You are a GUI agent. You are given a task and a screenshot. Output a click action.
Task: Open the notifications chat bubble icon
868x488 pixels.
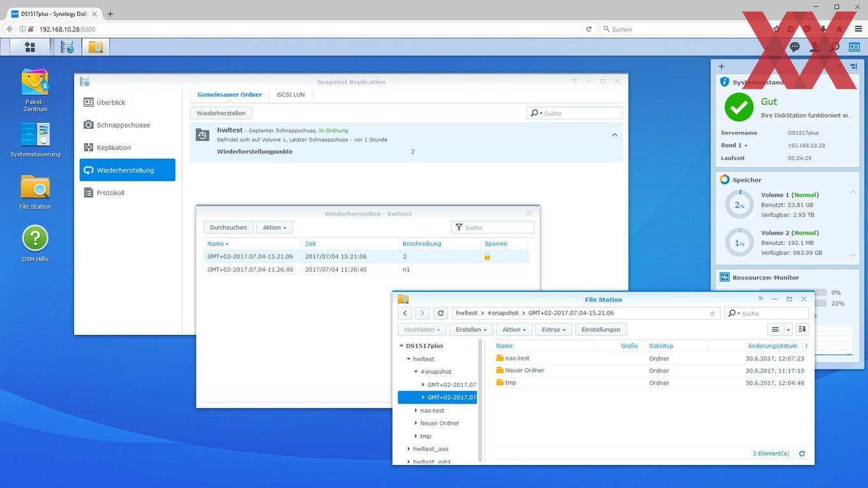795,47
